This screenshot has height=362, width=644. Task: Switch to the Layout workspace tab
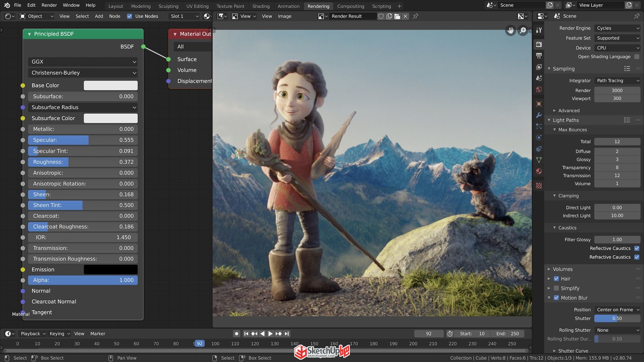point(116,6)
